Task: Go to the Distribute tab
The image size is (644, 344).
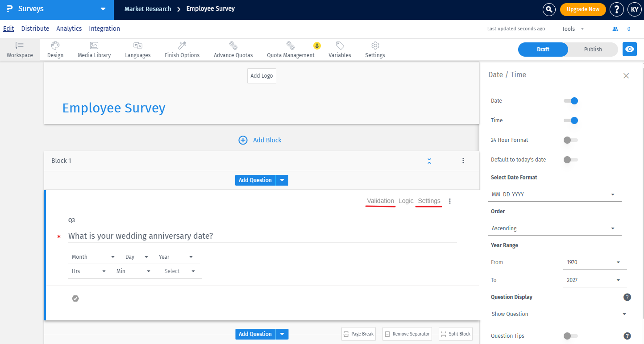Action: pyautogui.click(x=35, y=29)
